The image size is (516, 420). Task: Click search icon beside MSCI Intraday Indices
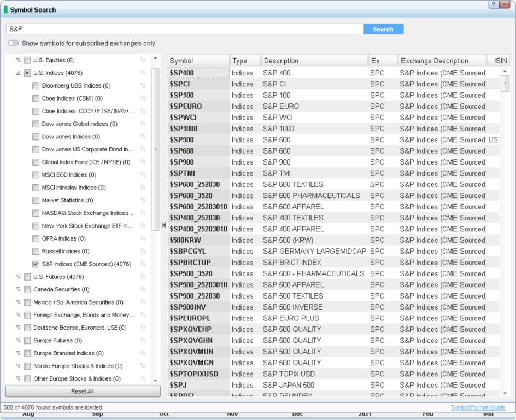click(143, 187)
